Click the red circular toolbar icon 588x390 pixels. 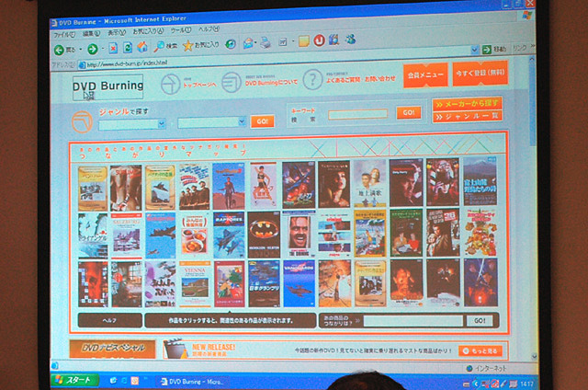(x=319, y=40)
